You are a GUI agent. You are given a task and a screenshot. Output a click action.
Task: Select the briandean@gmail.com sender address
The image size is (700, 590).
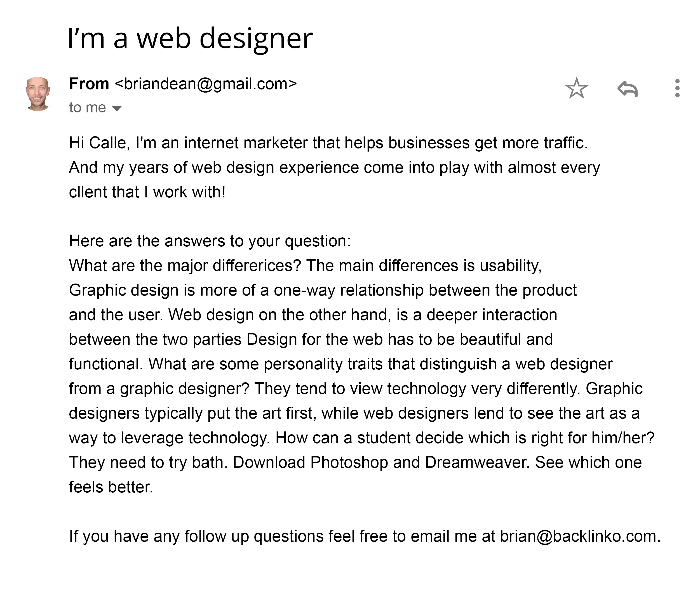coord(206,84)
